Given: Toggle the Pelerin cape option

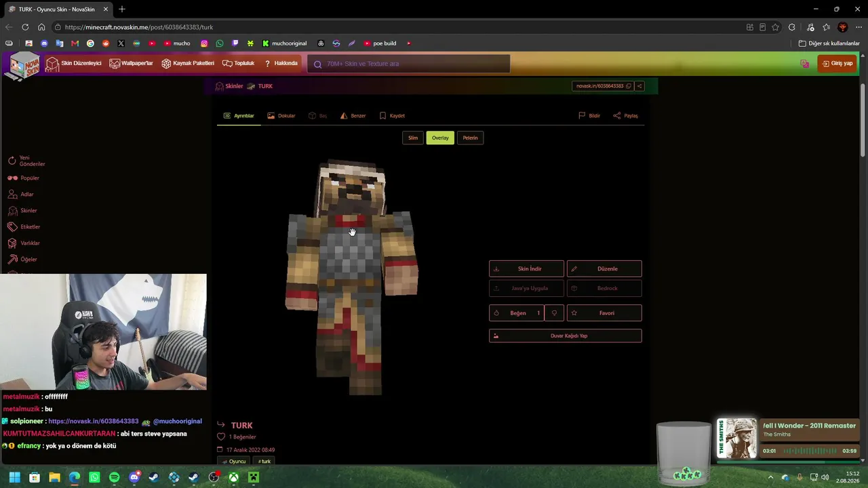Looking at the screenshot, I should point(470,138).
